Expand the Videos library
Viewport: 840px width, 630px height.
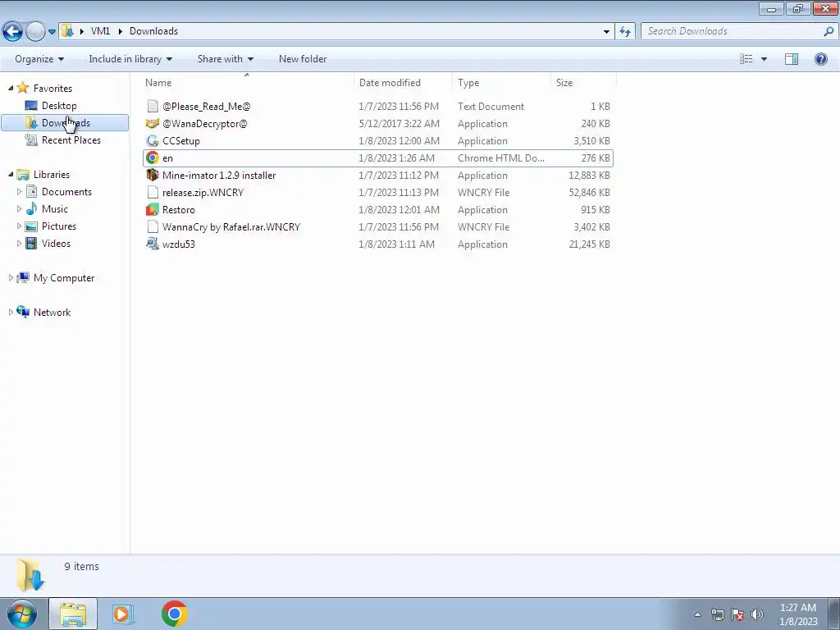[20, 243]
